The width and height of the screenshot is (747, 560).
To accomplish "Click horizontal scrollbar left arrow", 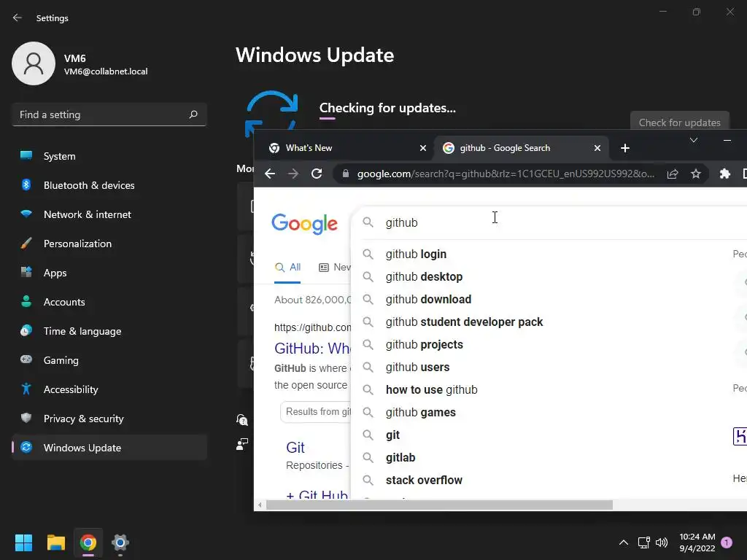I will tap(260, 505).
